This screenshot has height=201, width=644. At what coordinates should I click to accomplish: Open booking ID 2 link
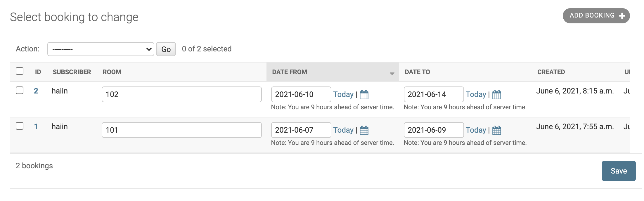tap(36, 91)
